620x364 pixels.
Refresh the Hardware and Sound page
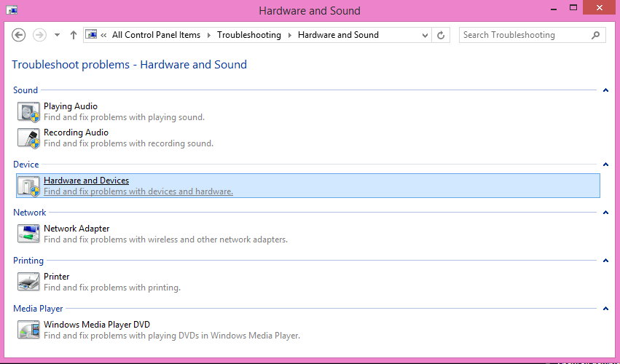(441, 35)
